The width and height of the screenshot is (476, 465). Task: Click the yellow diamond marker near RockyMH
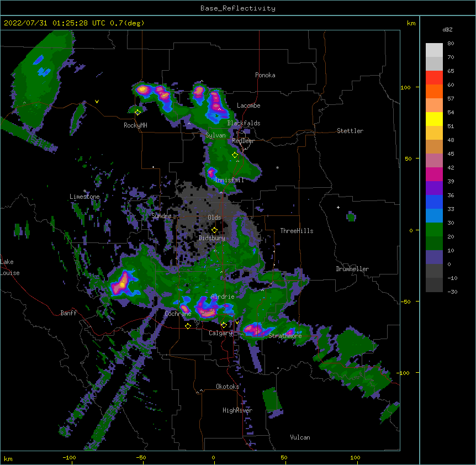tap(138, 113)
